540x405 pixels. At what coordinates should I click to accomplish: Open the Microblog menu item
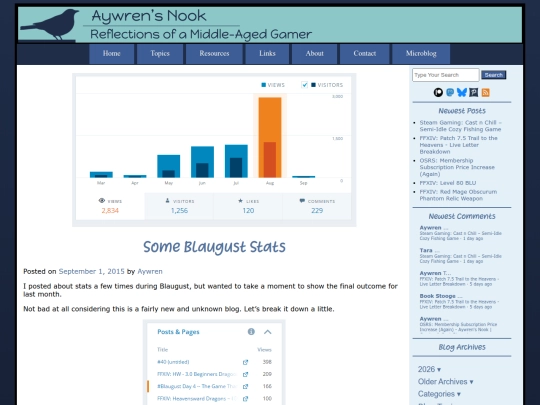(x=421, y=54)
